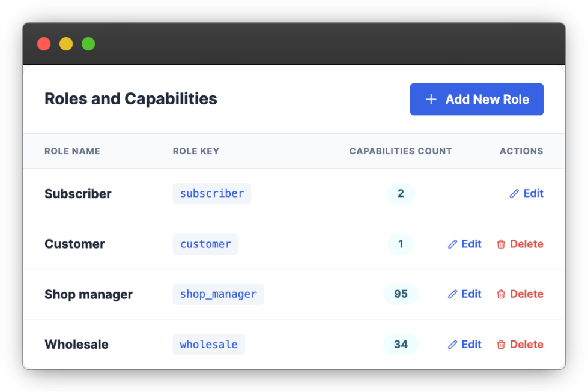Click the capabilities count 2 badge
588x392 pixels.
click(x=401, y=193)
